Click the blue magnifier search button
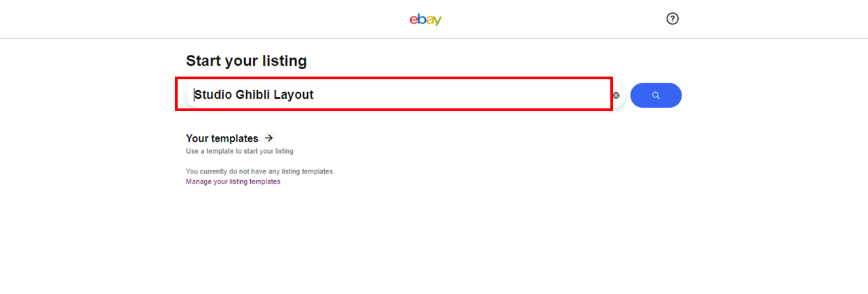The width and height of the screenshot is (868, 294). tap(656, 96)
